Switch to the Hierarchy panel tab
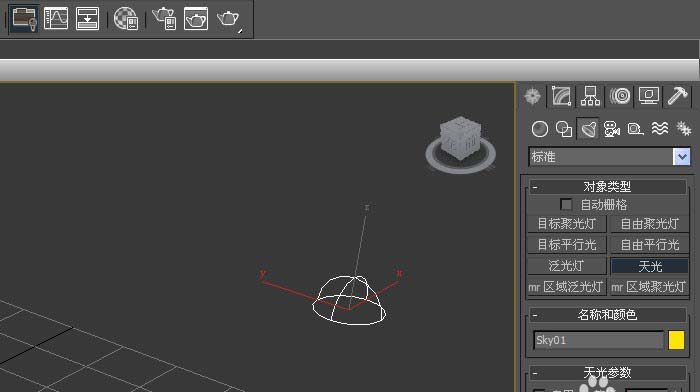 pos(590,96)
